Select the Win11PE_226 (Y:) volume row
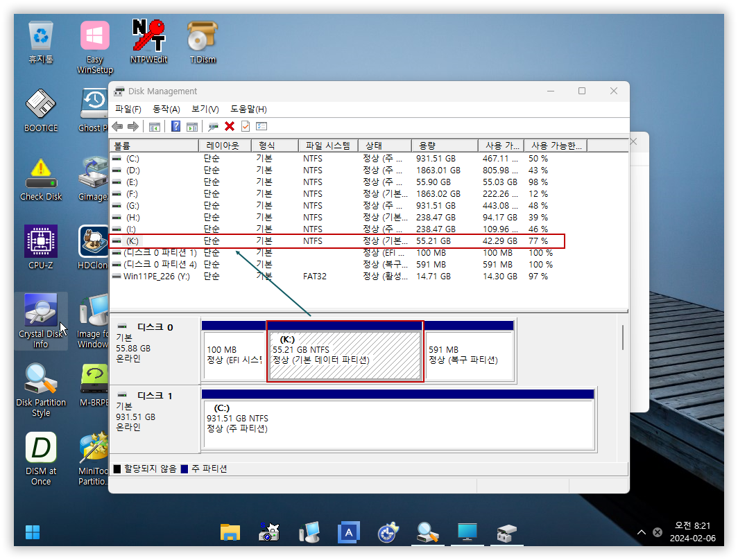Image resolution: width=738 pixels, height=560 pixels. pos(337,277)
